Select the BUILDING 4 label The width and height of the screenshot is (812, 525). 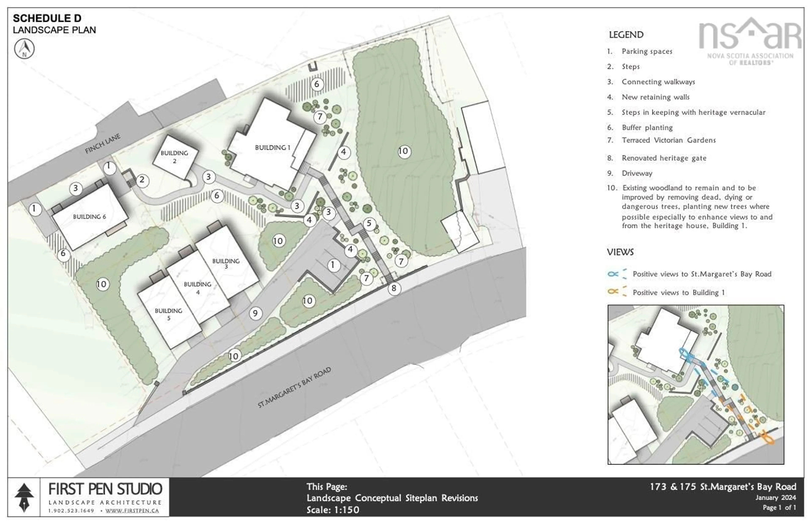[198, 288]
